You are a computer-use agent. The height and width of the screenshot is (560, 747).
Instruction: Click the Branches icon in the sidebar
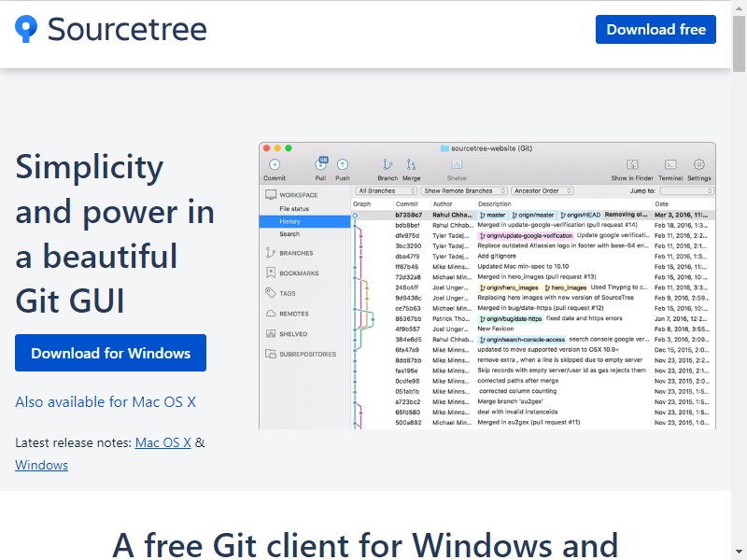pyautogui.click(x=271, y=253)
